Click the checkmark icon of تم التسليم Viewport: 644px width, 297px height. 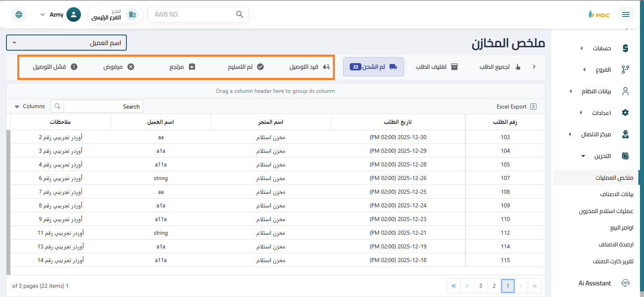(x=260, y=67)
